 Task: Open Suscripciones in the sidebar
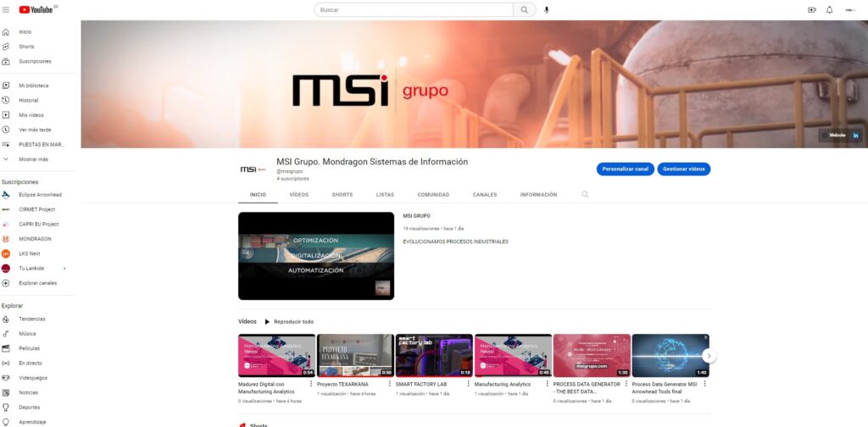coord(34,61)
